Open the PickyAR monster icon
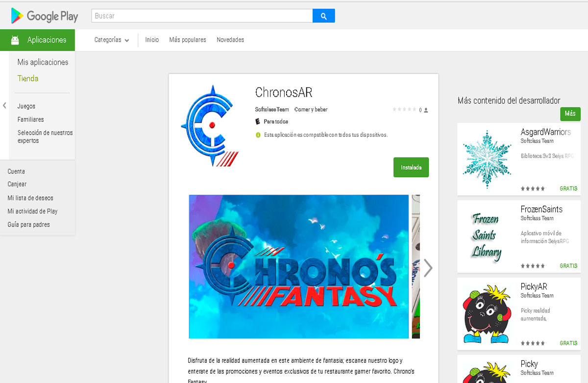The image size is (588, 383). coord(487,314)
